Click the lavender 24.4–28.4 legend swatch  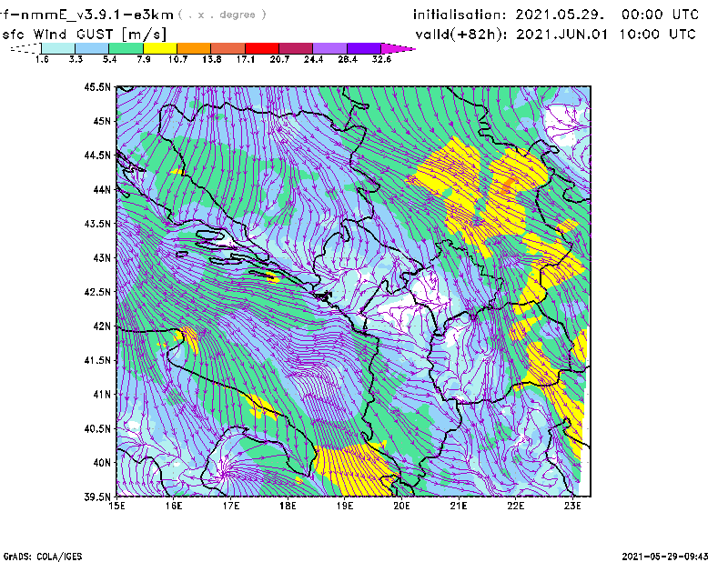330,48
